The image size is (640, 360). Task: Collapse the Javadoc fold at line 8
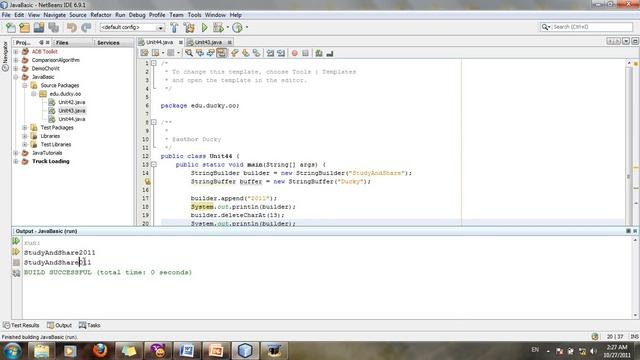154,122
